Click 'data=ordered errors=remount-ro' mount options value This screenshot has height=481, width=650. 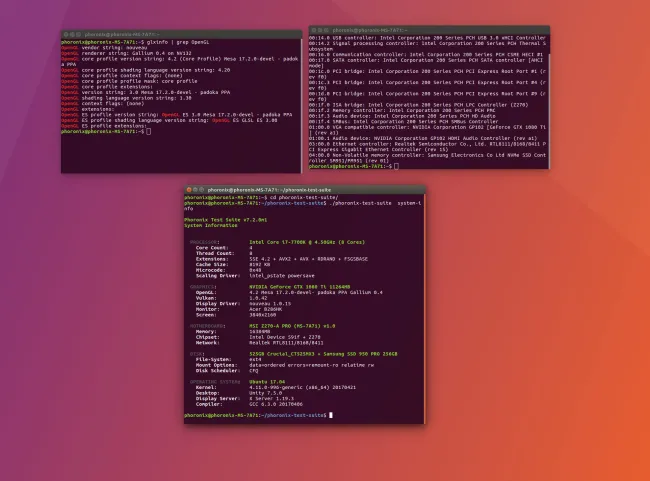[311, 365]
